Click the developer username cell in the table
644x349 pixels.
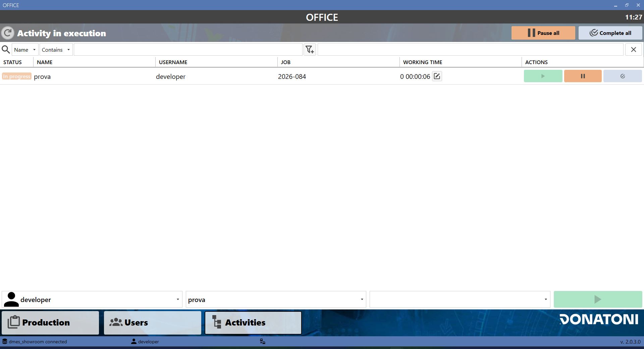(x=171, y=77)
